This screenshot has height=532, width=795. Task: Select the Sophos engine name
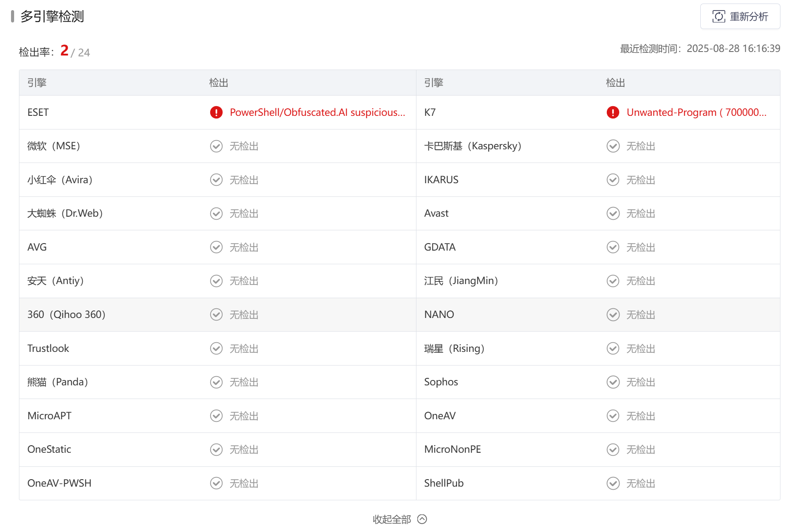pos(441,382)
